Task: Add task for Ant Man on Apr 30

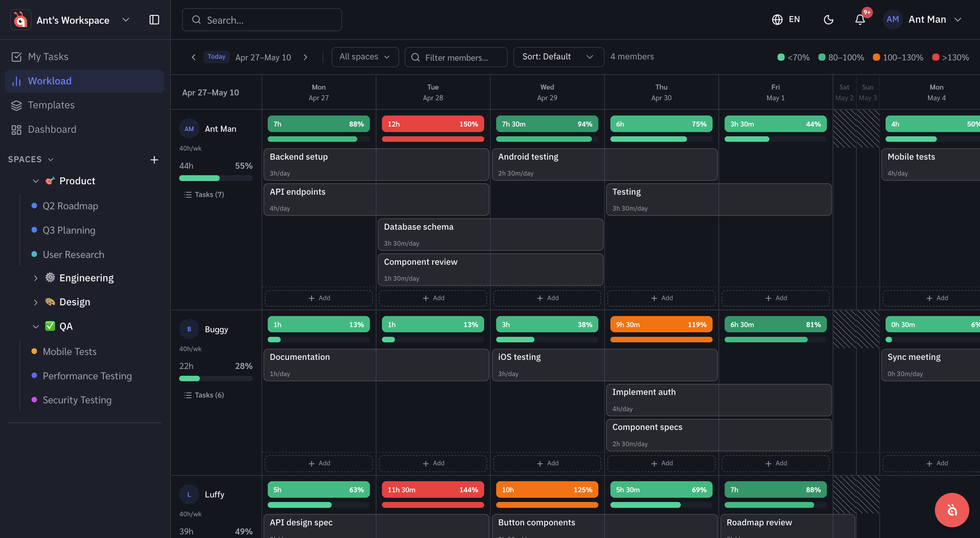Action: [x=662, y=298]
